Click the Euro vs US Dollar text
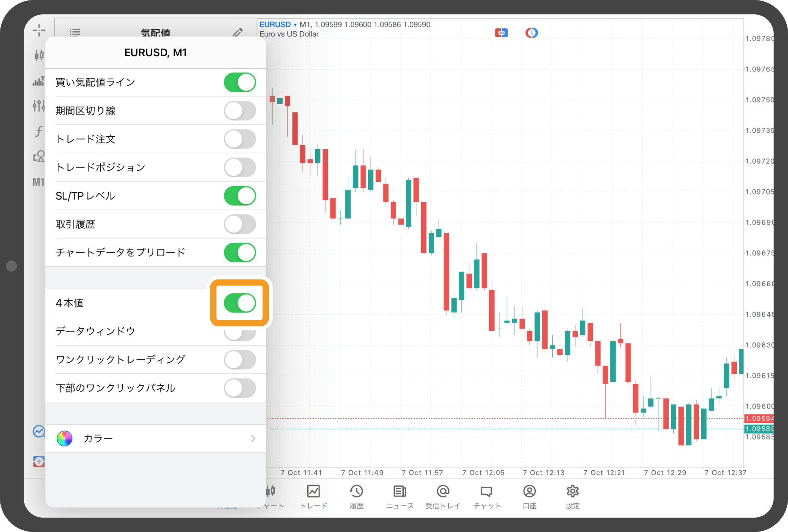Image resolution: width=788 pixels, height=532 pixels. (289, 34)
